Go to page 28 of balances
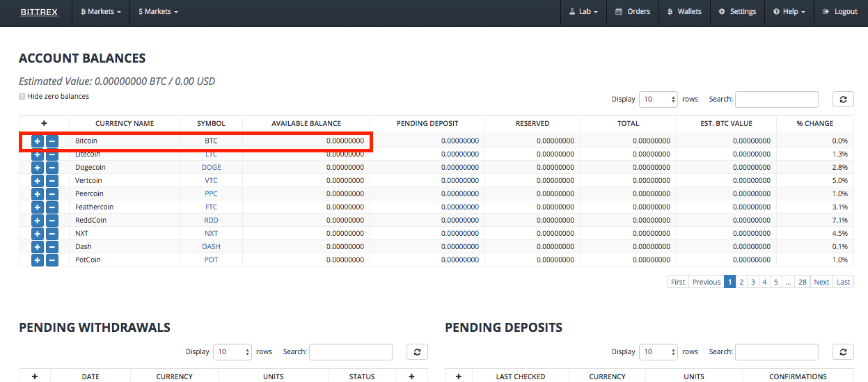The height and width of the screenshot is (382, 868). click(x=803, y=282)
